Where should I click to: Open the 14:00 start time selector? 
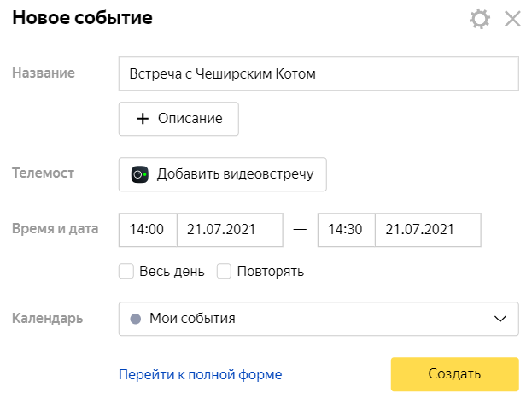pyautogui.click(x=147, y=229)
